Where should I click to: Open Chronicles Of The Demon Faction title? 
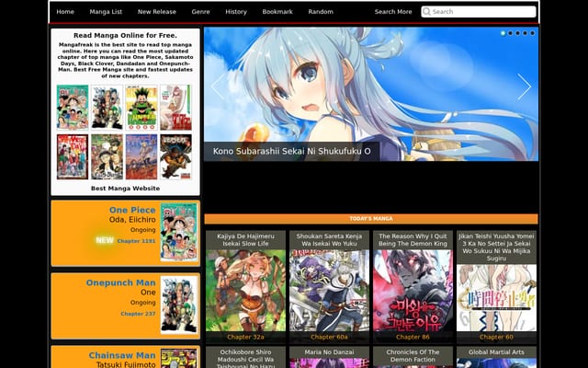point(413,356)
